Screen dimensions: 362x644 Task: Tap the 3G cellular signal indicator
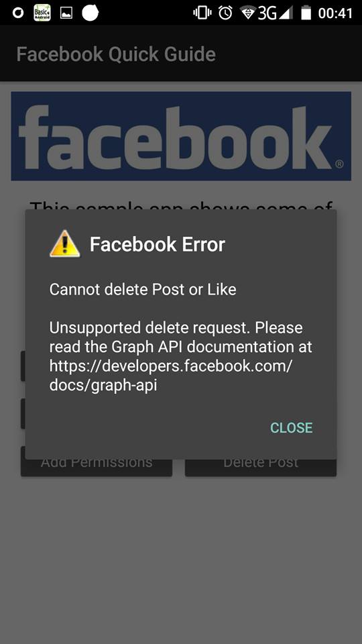tap(275, 13)
